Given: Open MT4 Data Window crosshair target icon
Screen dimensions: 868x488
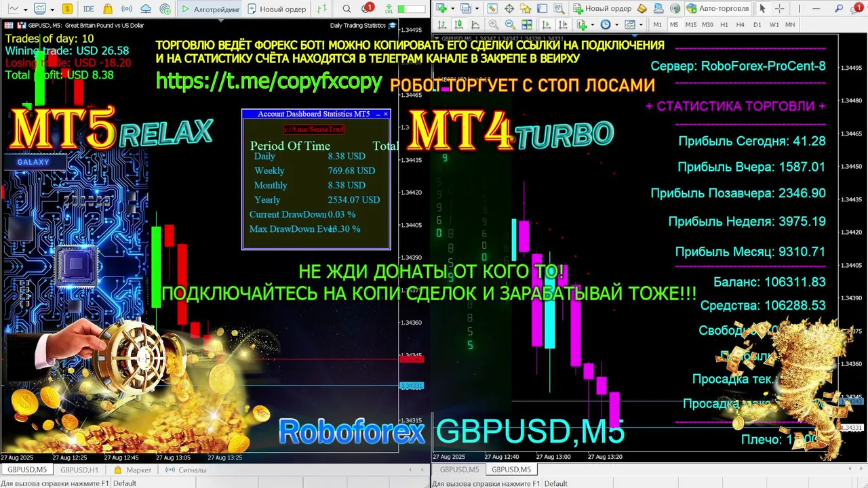Looking at the screenshot, I should 509,8.
